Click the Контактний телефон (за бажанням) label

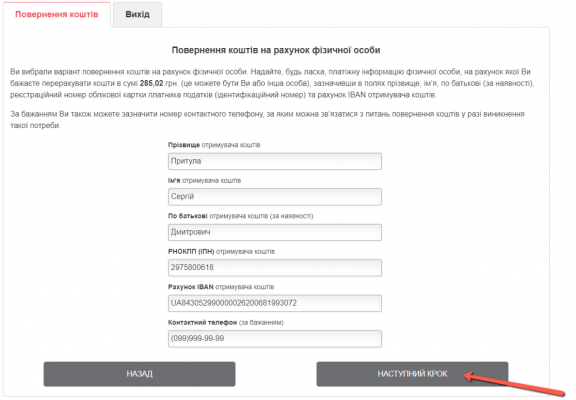[x=226, y=322]
